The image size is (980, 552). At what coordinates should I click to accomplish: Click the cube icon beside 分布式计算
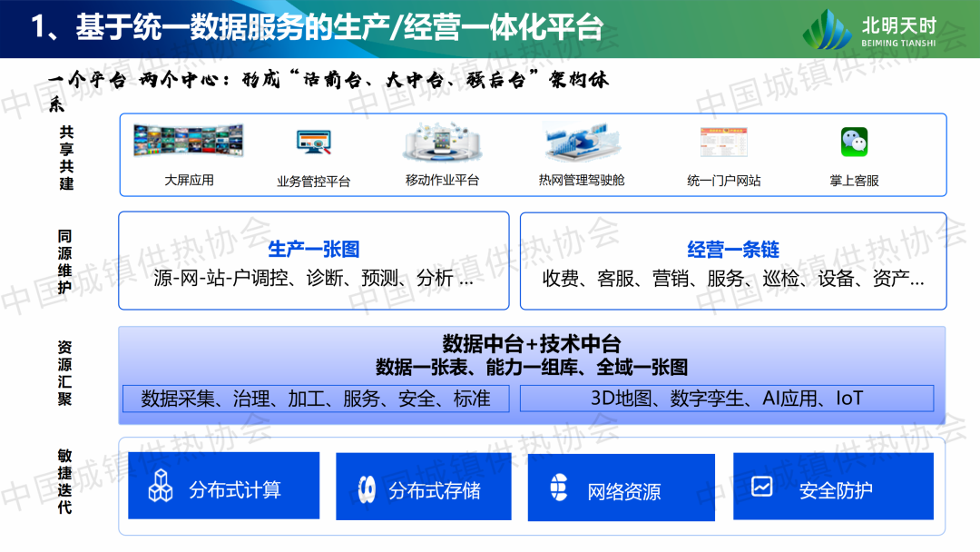tap(161, 487)
